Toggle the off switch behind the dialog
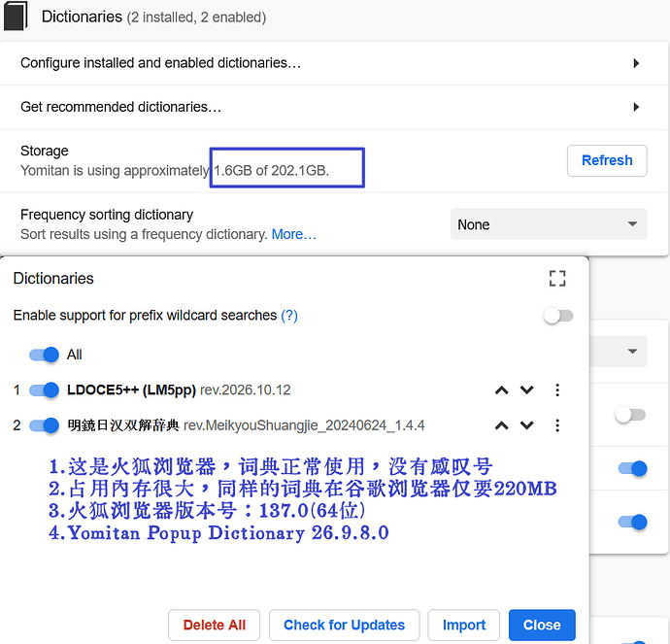 pyautogui.click(x=630, y=415)
